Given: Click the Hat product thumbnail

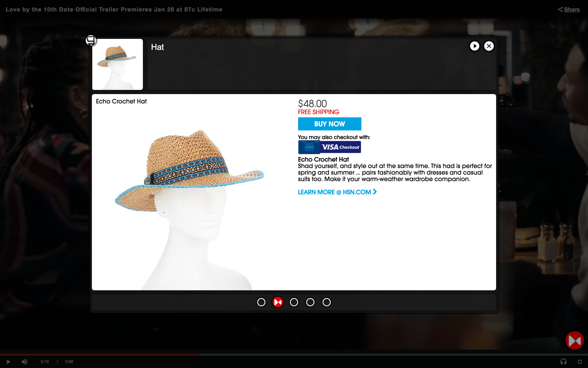Looking at the screenshot, I should click(117, 64).
